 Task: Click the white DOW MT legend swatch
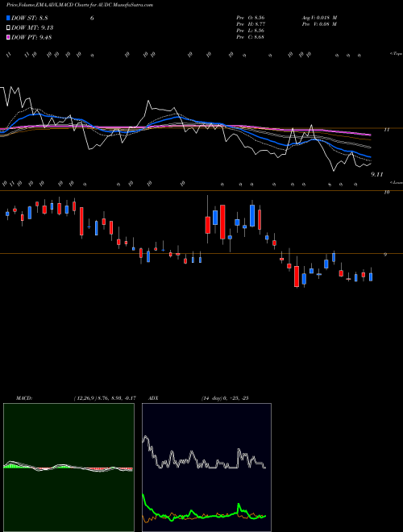[x=9, y=28]
